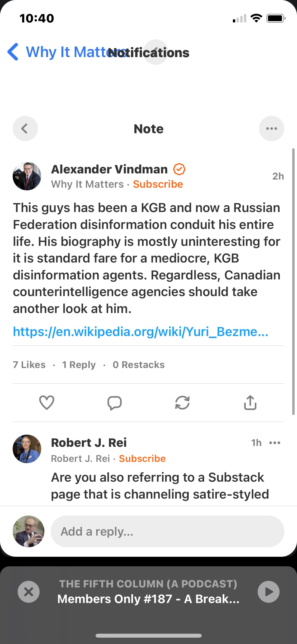Viewport: 297px width, 644px height.
Task: Restack the note using the restack icon
Action: 182,403
